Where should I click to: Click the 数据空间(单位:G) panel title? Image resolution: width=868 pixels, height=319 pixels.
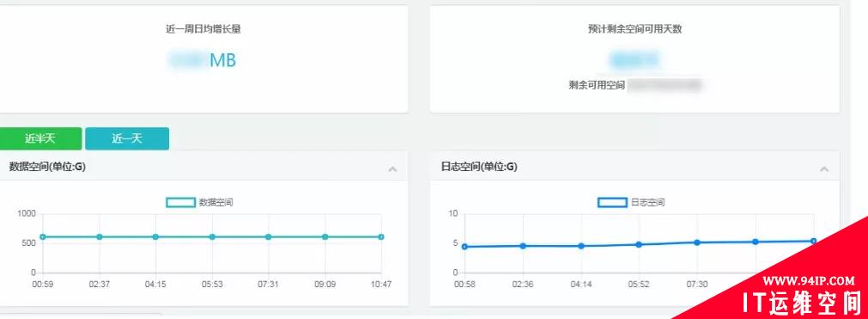click(x=47, y=167)
